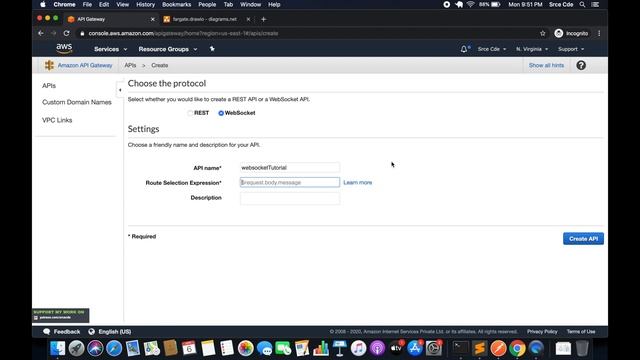Click the Feedback button in the footer
Image resolution: width=640 pixels, height=360 pixels.
click(x=62, y=331)
